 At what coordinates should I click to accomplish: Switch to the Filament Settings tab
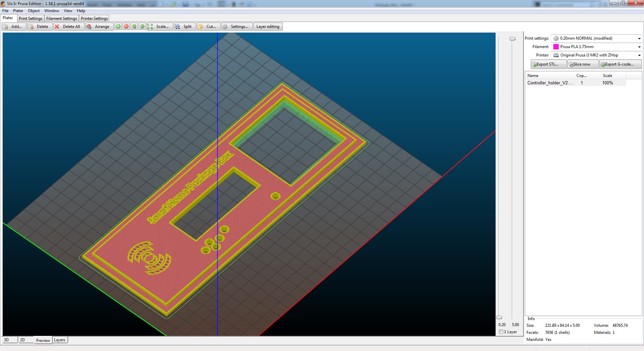click(x=61, y=18)
